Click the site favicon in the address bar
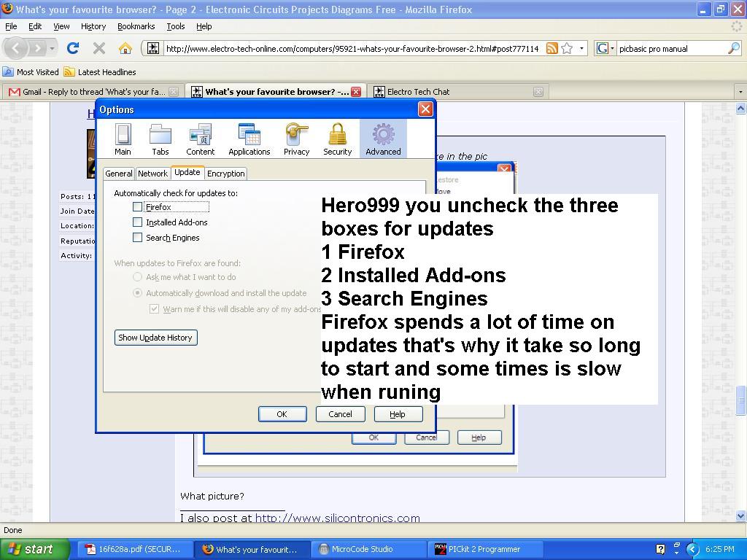This screenshot has width=747, height=560. (153, 48)
